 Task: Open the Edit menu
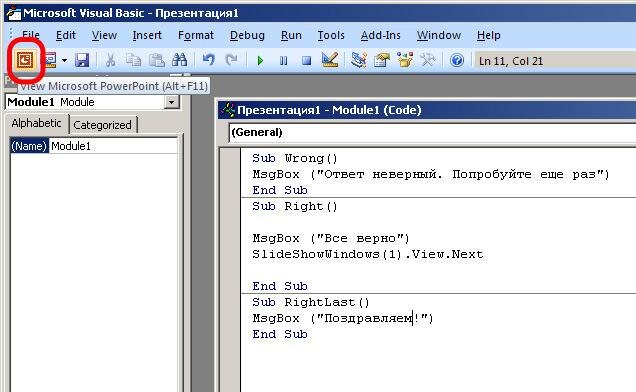[66, 35]
